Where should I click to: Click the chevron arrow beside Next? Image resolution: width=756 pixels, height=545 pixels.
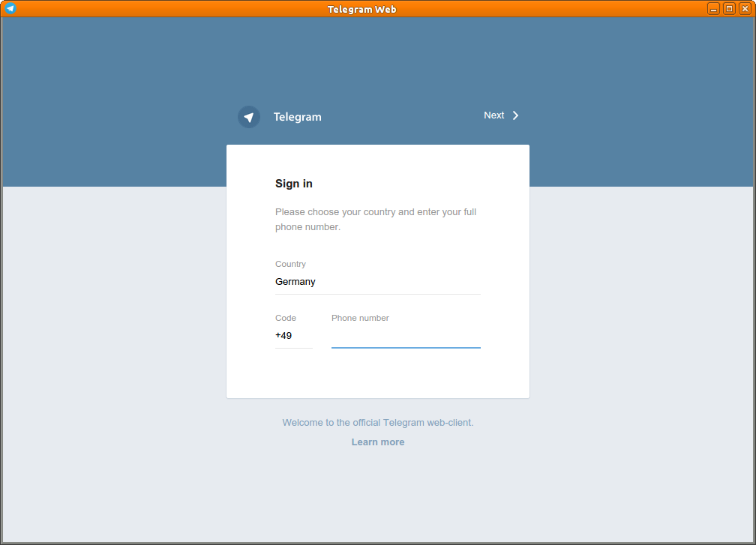tap(515, 115)
